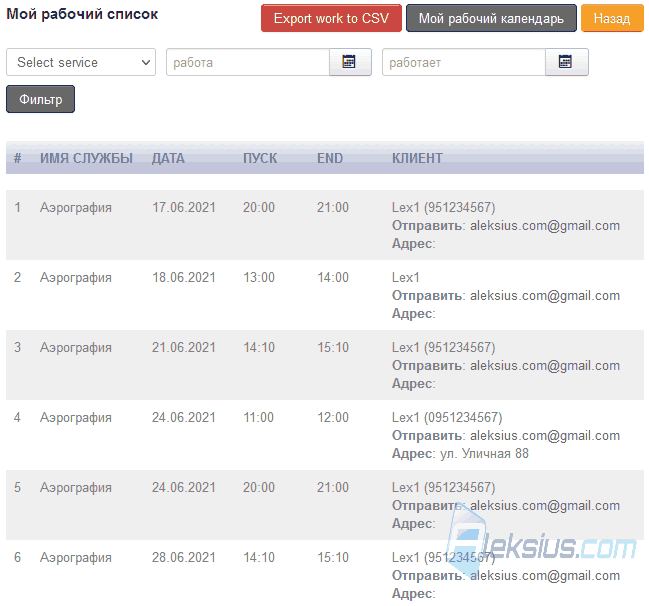The image size is (649, 606).
Task: Select date 28.06.2021 in row 6
Action: point(184,558)
